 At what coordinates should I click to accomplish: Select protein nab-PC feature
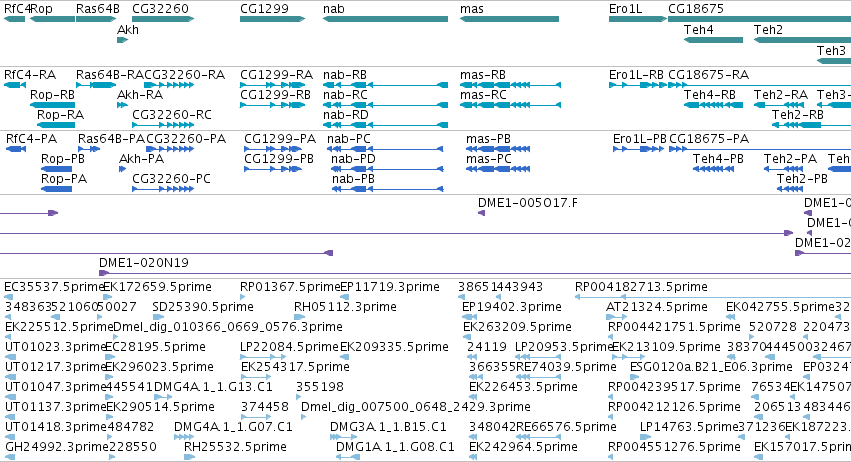click(x=385, y=149)
